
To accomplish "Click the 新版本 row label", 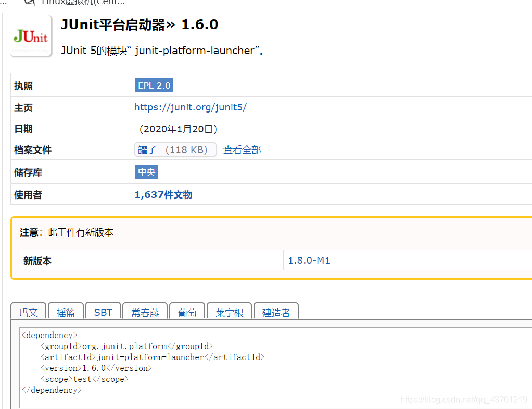I will [37, 261].
